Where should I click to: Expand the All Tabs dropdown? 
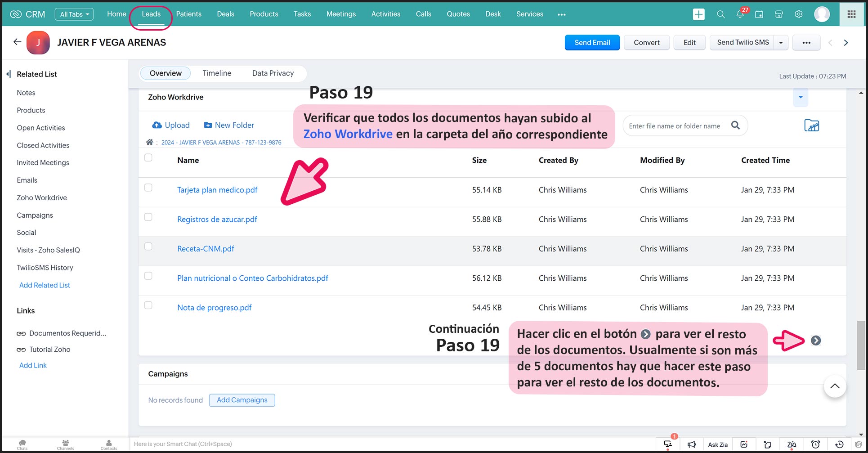(x=74, y=14)
